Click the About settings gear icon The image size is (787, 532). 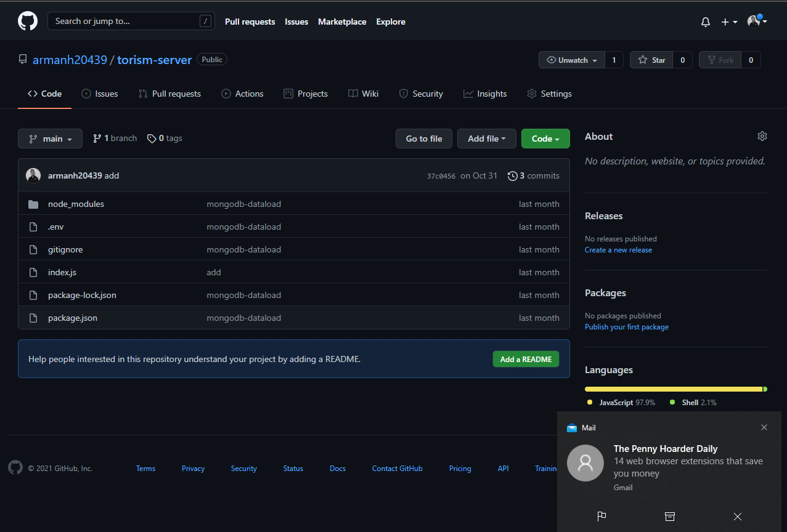[762, 136]
